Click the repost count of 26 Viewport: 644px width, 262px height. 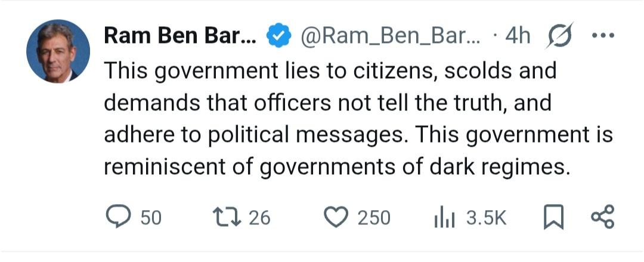pos(259,218)
